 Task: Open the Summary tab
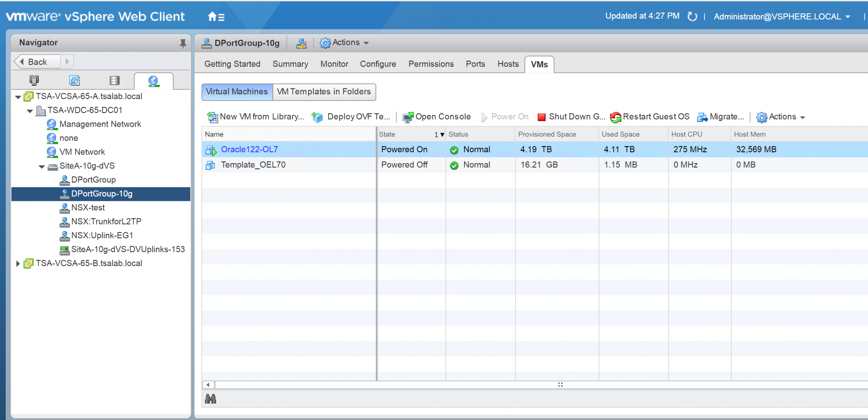[290, 64]
